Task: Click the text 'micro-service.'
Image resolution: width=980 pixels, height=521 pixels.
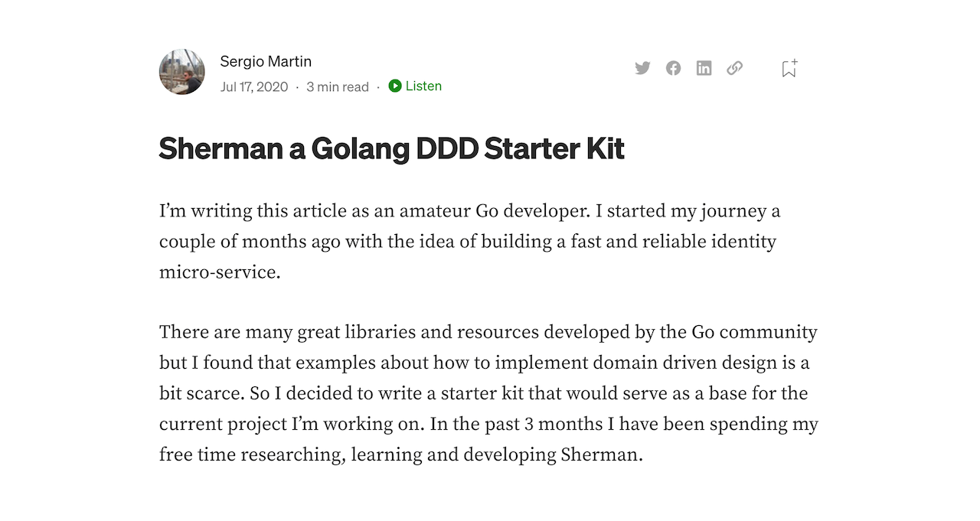Action: tap(220, 272)
